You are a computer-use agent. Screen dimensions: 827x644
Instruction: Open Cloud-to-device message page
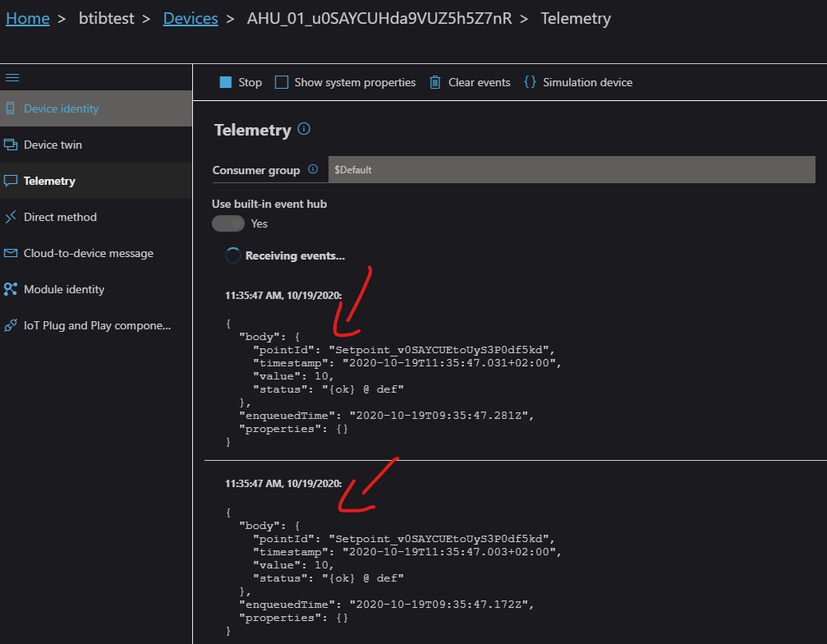pyautogui.click(x=88, y=253)
